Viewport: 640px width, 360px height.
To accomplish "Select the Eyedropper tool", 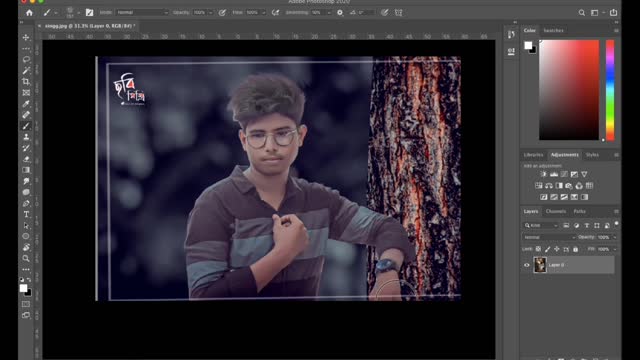I will (26, 104).
